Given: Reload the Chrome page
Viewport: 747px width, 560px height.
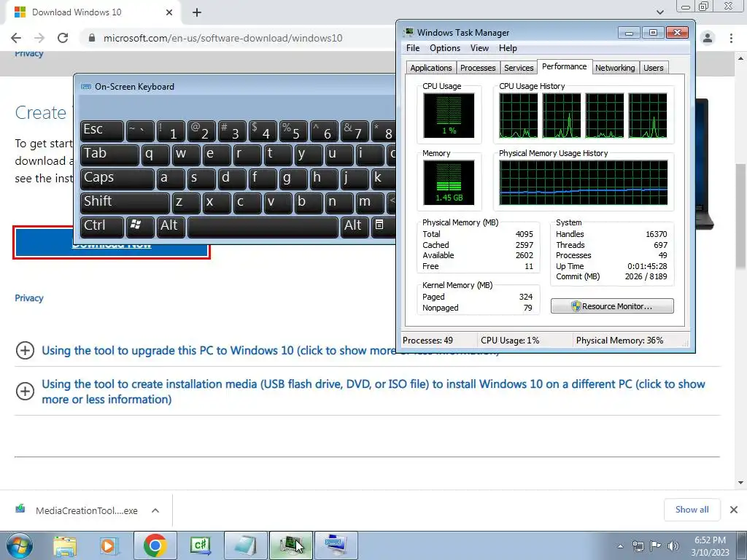Looking at the screenshot, I should 63,38.
